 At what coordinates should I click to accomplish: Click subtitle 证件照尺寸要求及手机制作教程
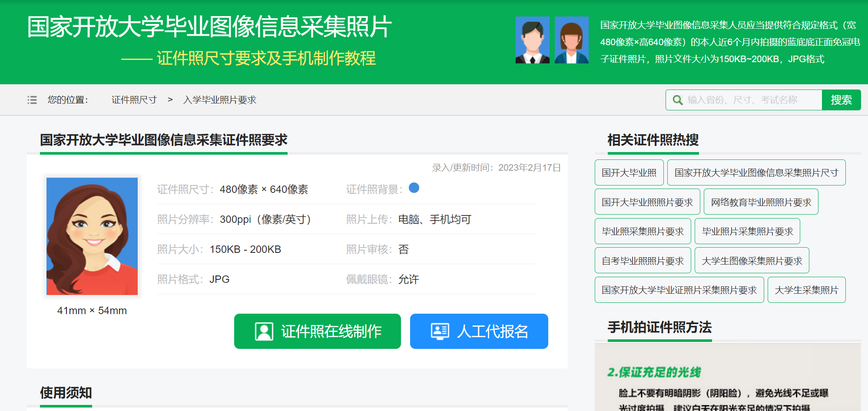266,58
